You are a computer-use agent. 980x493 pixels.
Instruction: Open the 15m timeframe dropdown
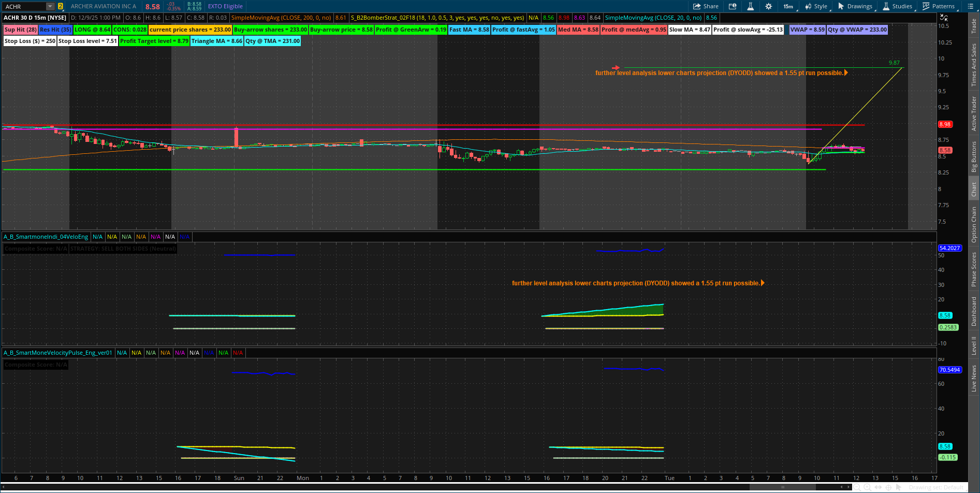coord(788,6)
